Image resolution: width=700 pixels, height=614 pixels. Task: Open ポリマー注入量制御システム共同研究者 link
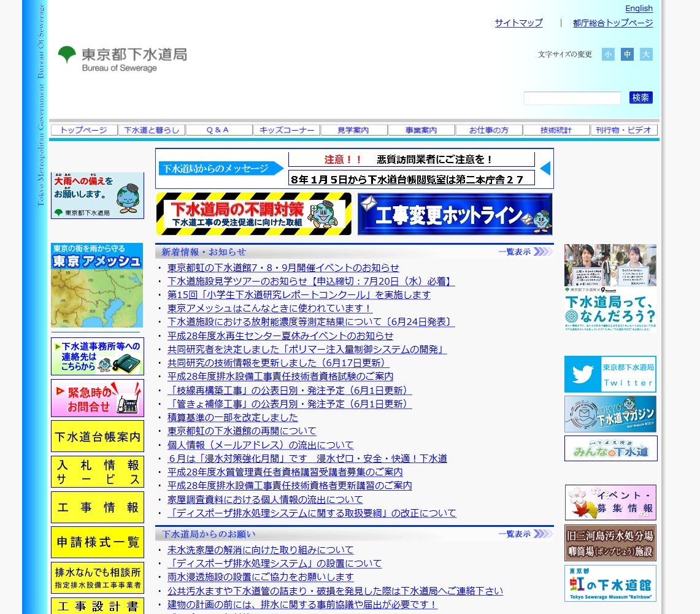pyautogui.click(x=307, y=350)
